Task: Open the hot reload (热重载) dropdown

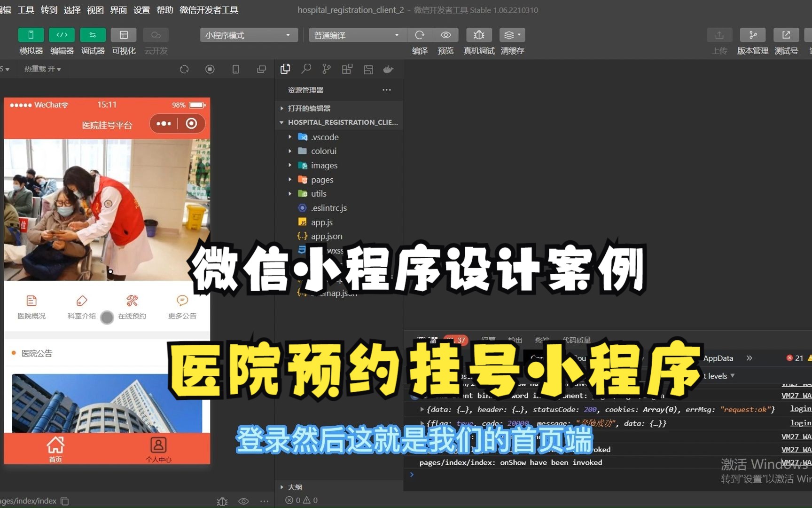Action: (43, 69)
